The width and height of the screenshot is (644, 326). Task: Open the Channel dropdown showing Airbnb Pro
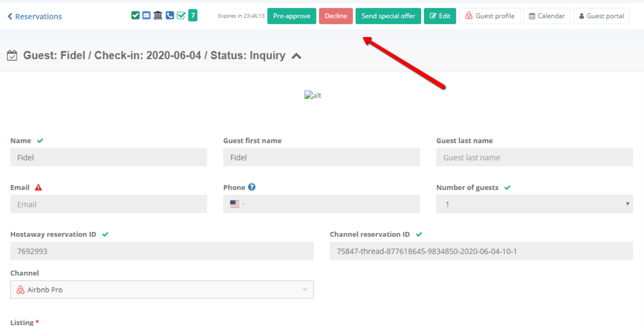[162, 290]
